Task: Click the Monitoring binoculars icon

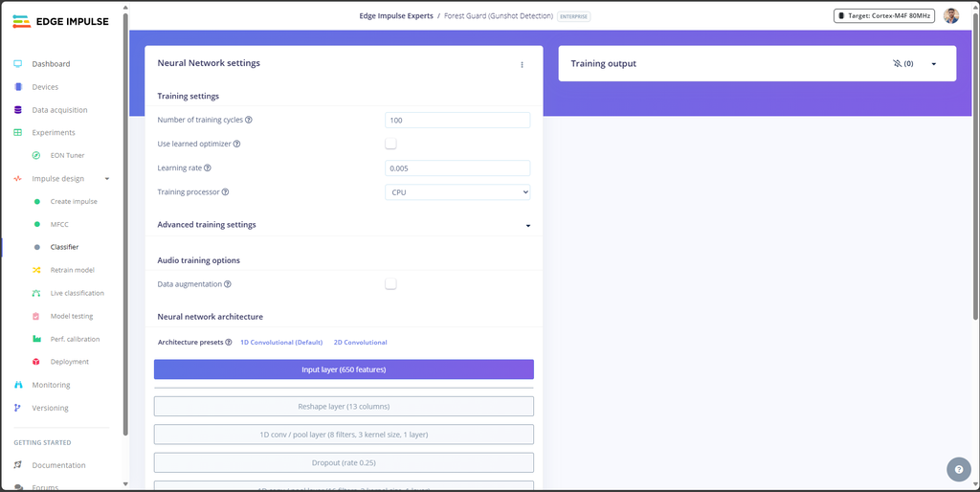Action: tap(18, 385)
